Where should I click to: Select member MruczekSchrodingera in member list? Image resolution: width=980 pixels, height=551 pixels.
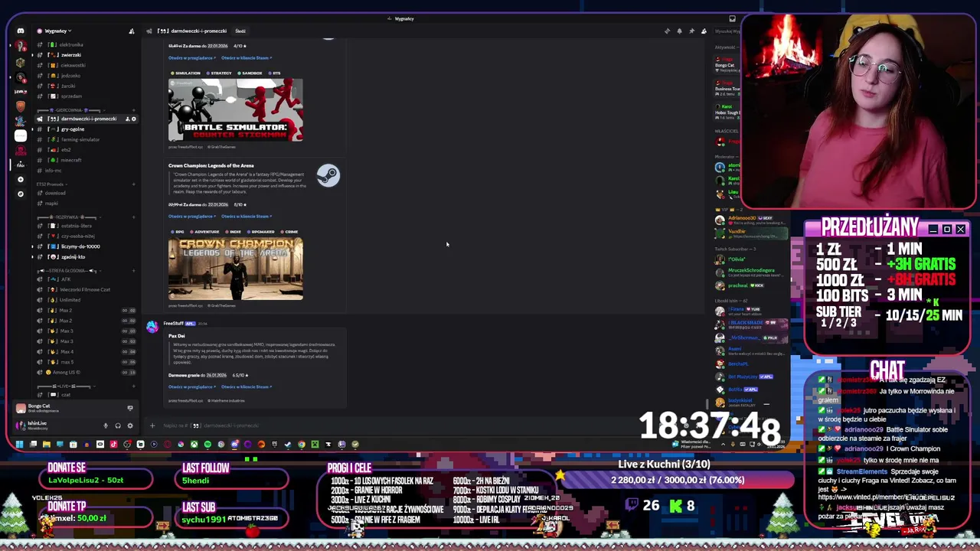click(x=751, y=271)
